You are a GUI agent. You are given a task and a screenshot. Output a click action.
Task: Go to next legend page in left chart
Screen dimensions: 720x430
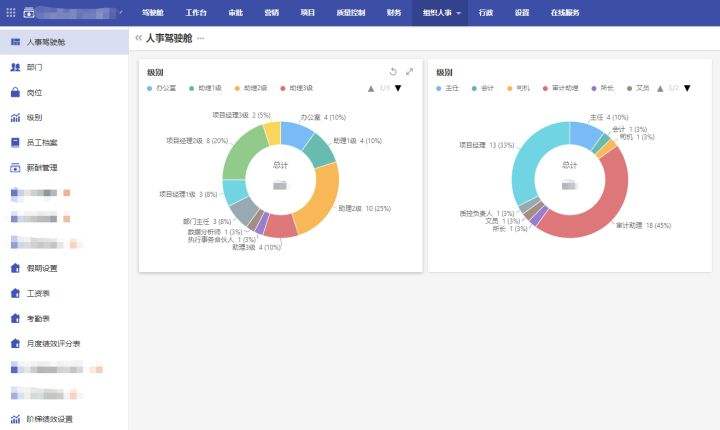398,88
